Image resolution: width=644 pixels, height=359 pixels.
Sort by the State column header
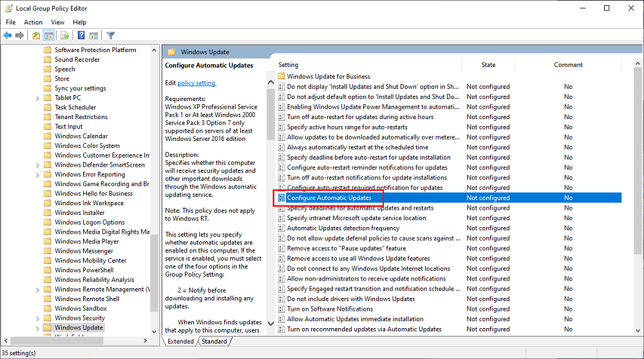coord(488,65)
